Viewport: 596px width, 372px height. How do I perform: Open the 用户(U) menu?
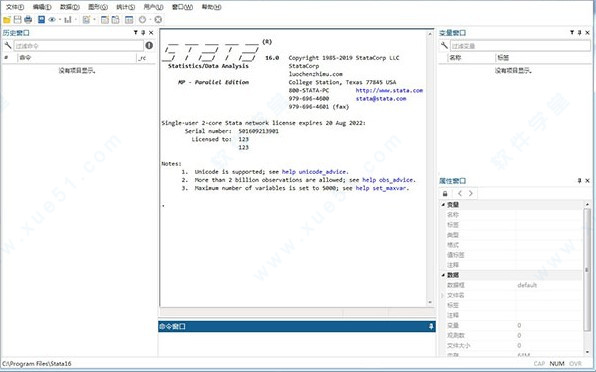coord(153,7)
